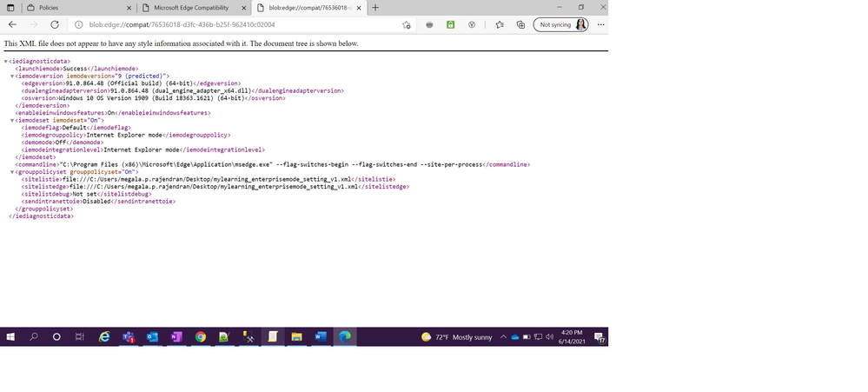The height and width of the screenshot is (392, 868).
Task: Click the sitelistedge file path line
Action: (x=215, y=187)
